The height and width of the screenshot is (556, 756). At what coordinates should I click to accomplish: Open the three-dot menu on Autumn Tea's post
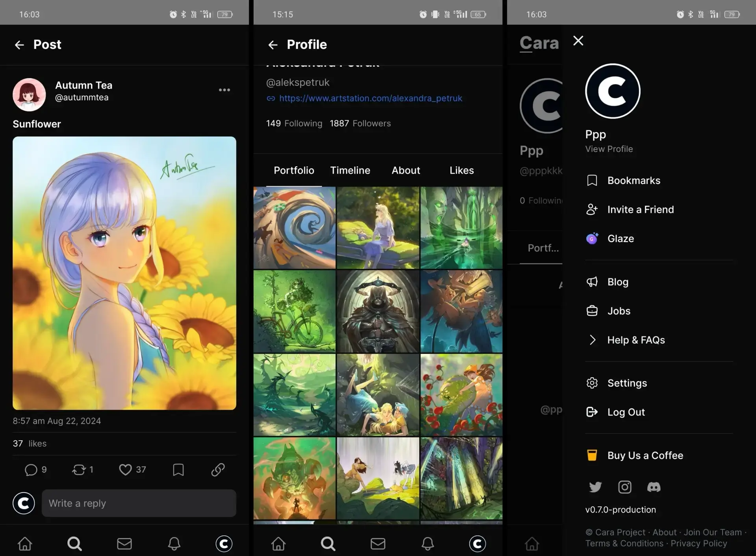click(x=224, y=90)
